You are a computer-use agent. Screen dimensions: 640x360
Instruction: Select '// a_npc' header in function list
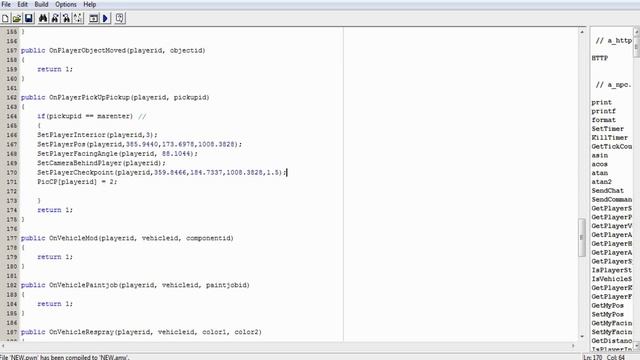click(613, 85)
